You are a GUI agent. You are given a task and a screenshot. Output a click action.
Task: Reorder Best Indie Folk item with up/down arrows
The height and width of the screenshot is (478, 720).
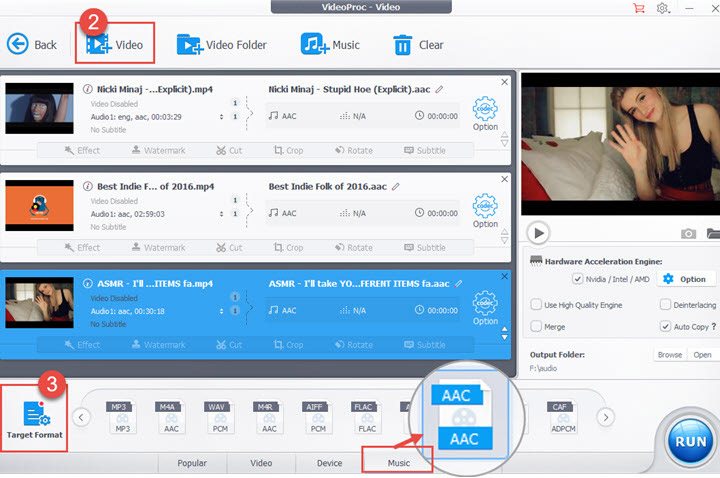coord(505,236)
